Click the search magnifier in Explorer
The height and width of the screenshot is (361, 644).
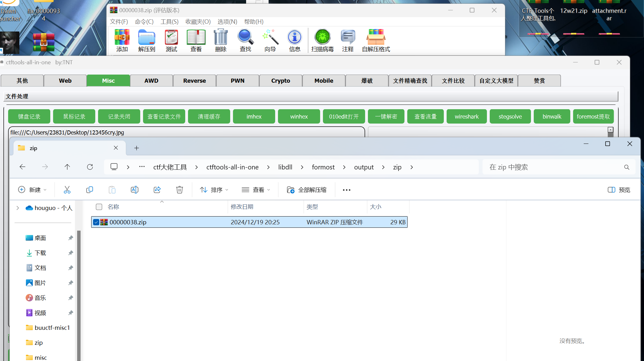click(x=627, y=167)
